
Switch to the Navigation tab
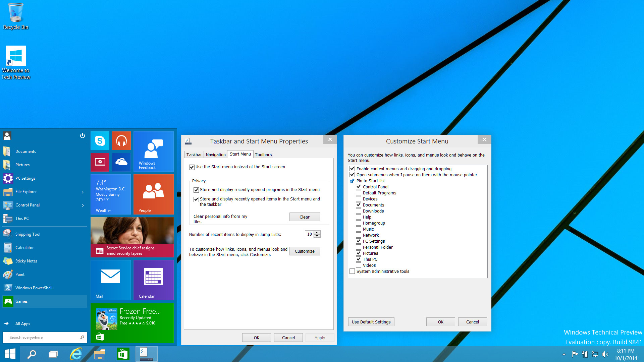point(216,155)
